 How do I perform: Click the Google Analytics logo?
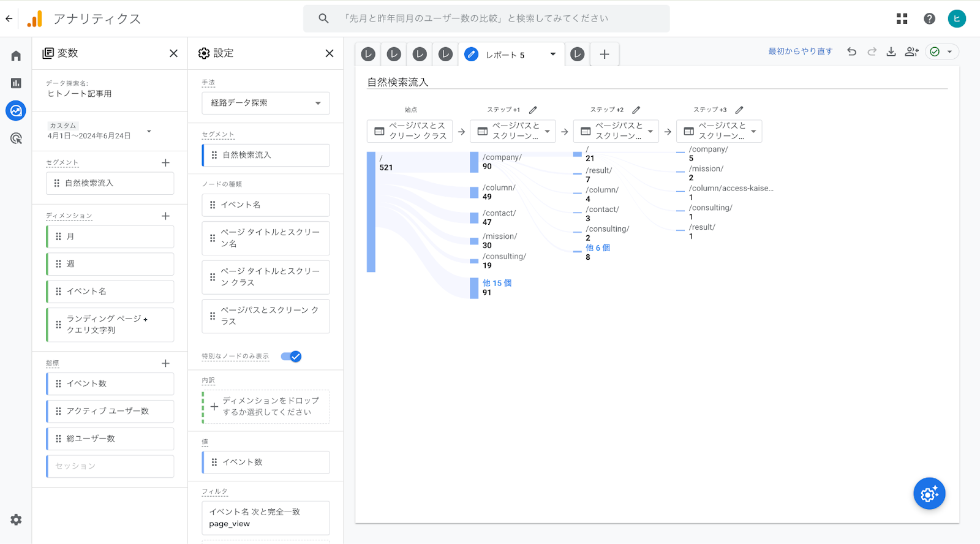35,19
